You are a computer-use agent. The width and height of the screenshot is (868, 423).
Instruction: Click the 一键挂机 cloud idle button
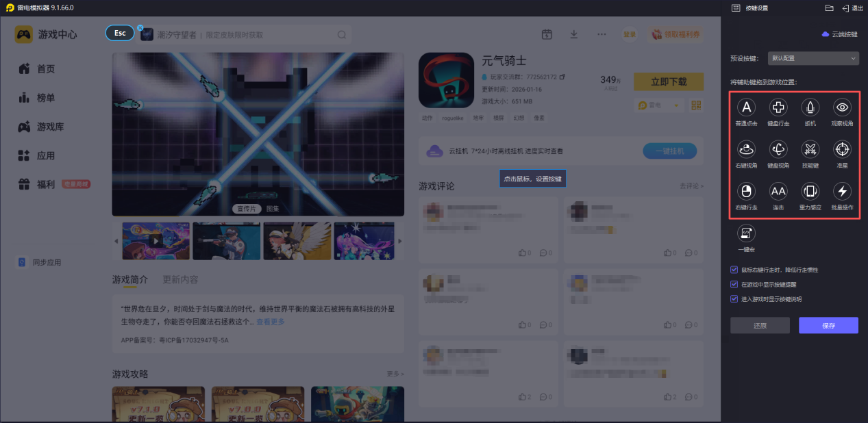click(x=670, y=151)
